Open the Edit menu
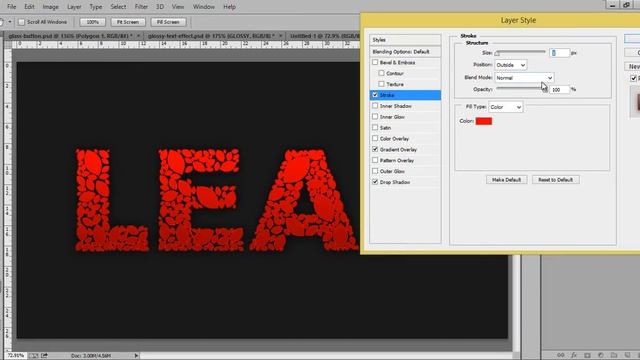 coord(29,7)
